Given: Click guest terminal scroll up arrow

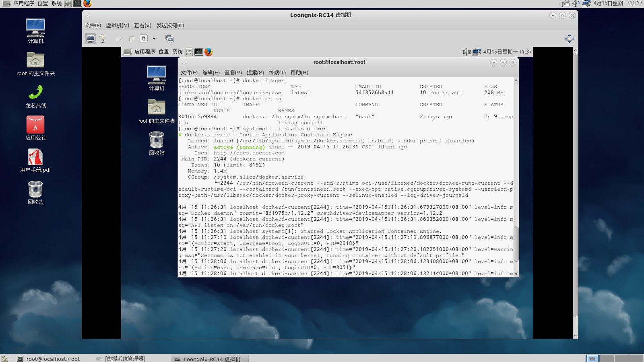Looking at the screenshot, I should pos(516,80).
